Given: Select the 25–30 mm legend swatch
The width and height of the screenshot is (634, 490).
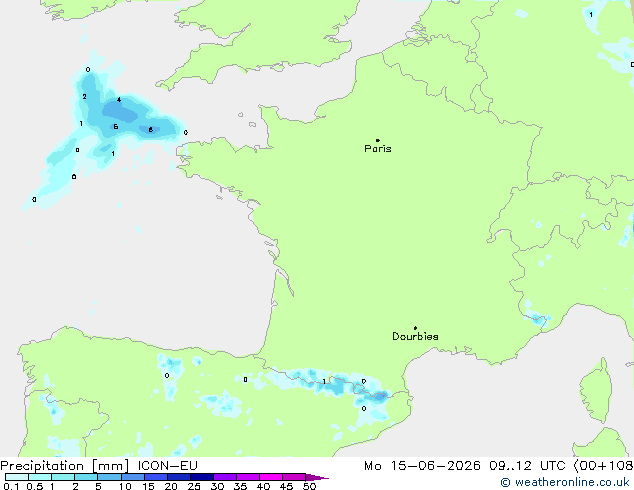Looking at the screenshot, I should click(x=202, y=477).
